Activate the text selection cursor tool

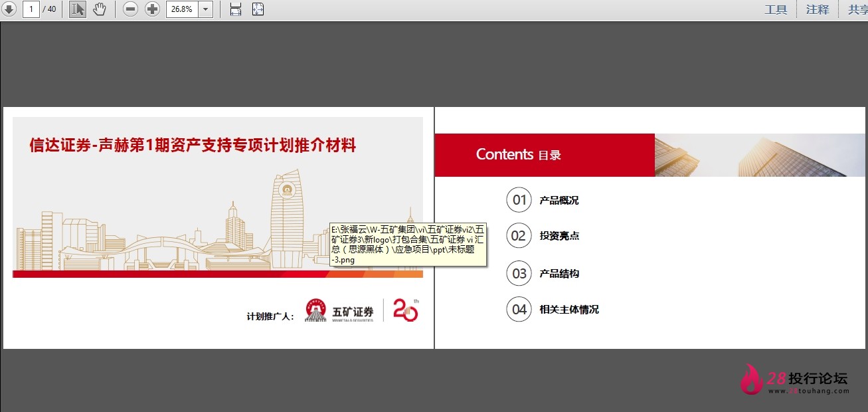[78, 9]
